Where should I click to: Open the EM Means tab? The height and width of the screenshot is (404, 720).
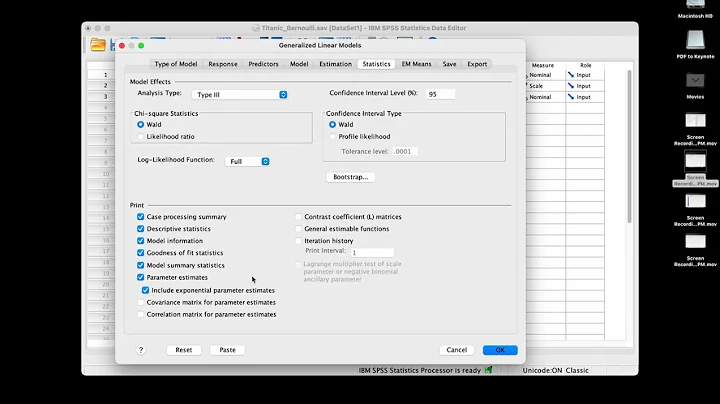pos(416,64)
